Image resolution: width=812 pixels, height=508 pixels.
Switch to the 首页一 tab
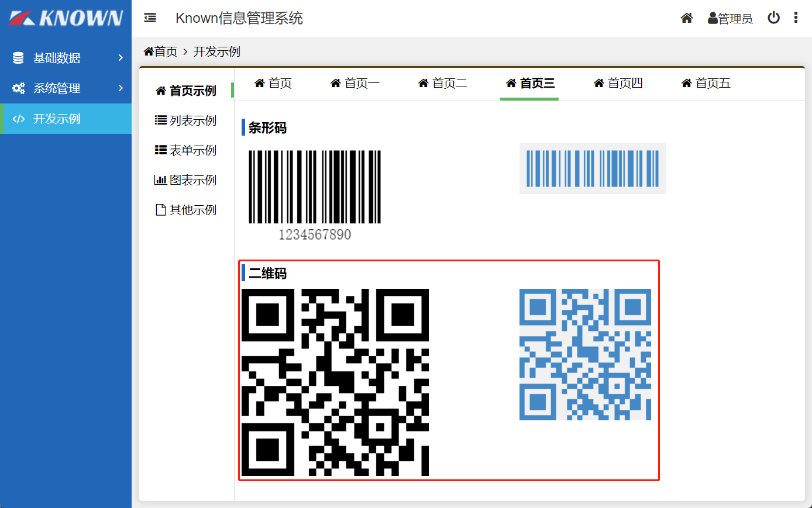click(x=355, y=83)
